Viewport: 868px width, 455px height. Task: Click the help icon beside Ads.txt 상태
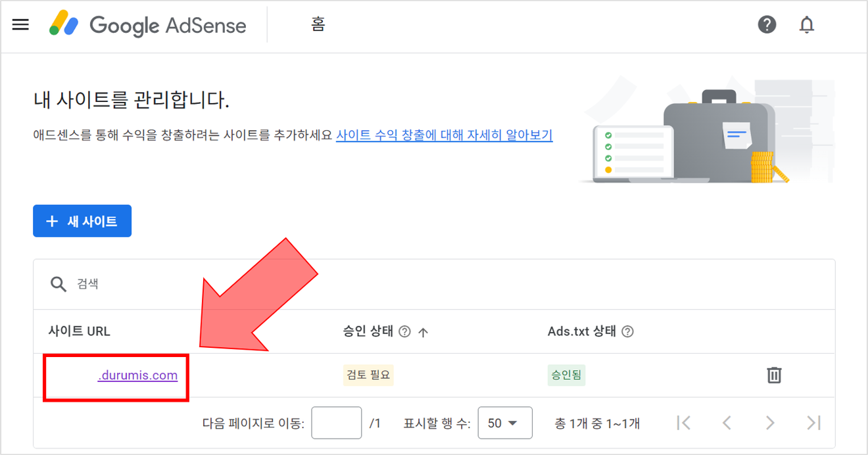click(x=627, y=331)
